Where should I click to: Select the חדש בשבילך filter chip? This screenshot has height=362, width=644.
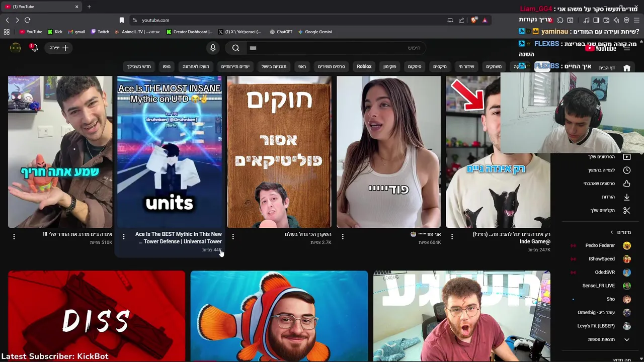139,66
